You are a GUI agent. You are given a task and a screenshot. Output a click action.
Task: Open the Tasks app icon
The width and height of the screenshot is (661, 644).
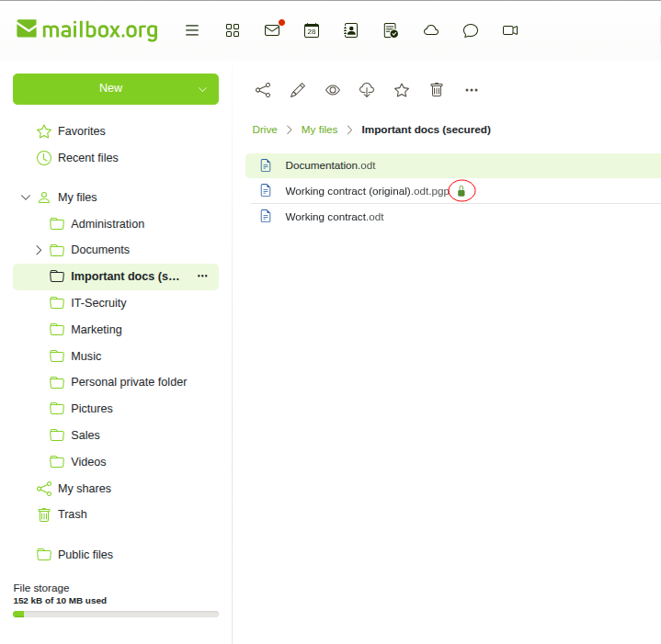pyautogui.click(x=391, y=30)
